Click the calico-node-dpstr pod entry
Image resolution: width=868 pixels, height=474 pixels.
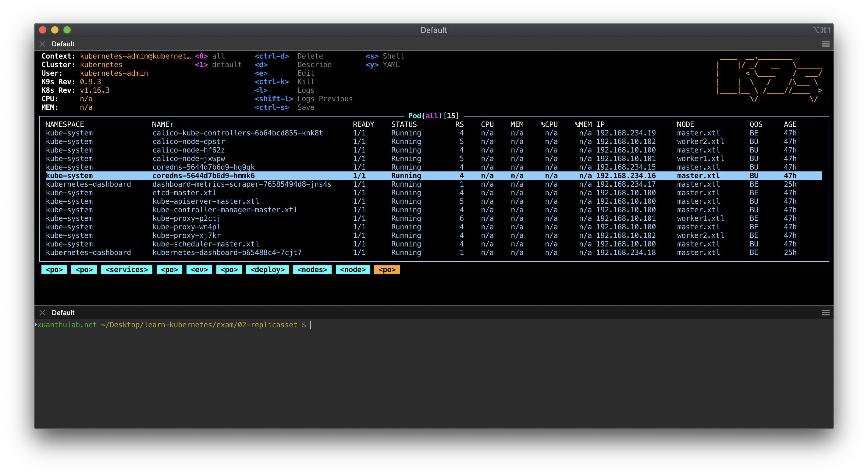[x=188, y=142]
